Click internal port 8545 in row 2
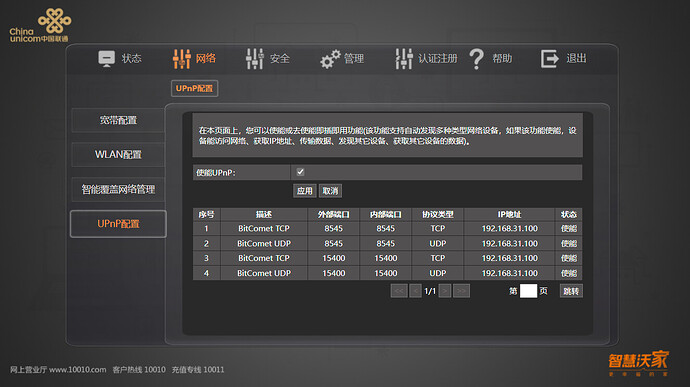The height and width of the screenshot is (387, 690). tap(385, 243)
